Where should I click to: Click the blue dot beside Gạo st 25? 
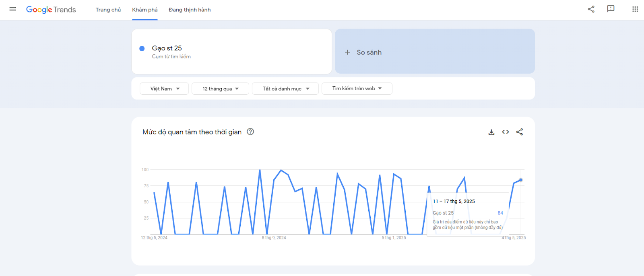142,48
